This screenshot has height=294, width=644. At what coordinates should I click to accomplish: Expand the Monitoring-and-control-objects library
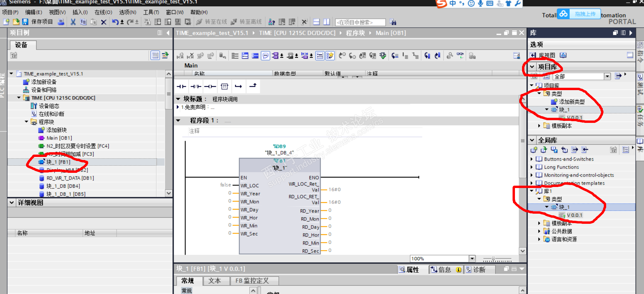click(x=531, y=175)
